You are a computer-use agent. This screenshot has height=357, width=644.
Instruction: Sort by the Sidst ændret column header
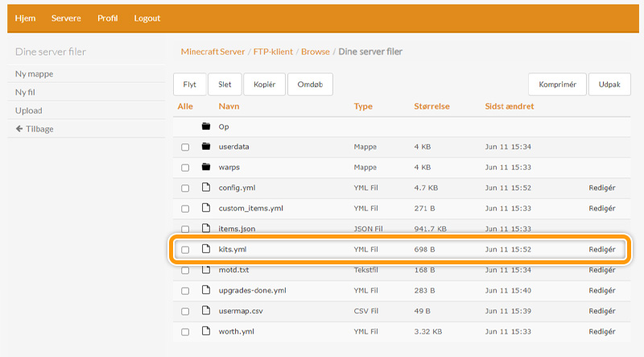[510, 106]
